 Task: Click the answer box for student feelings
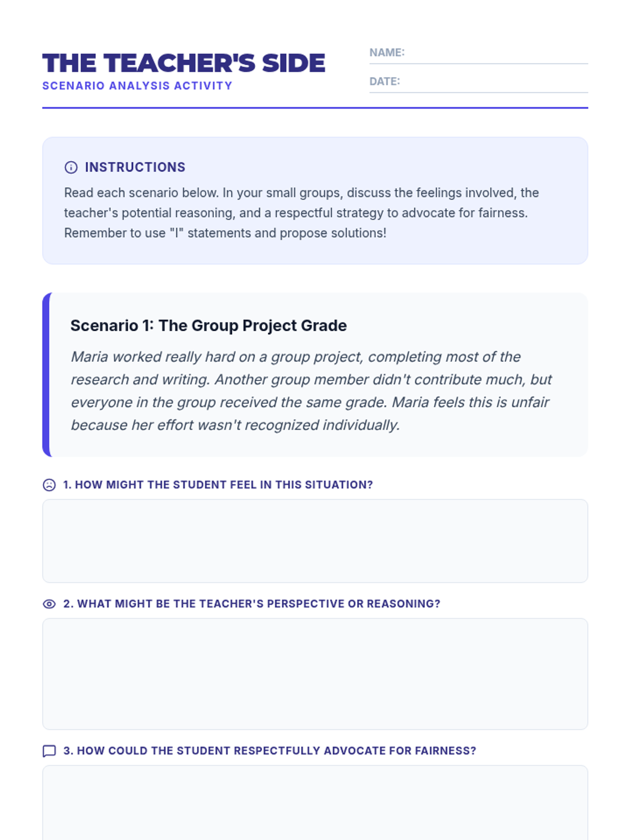coord(315,541)
